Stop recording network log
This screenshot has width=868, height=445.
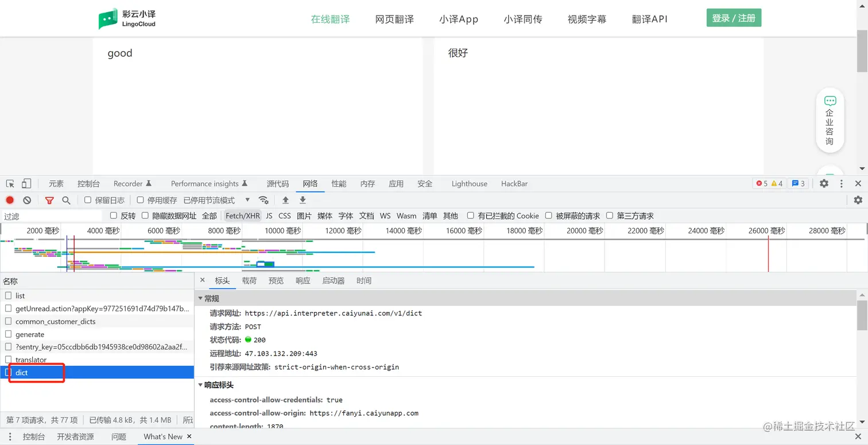[10, 200]
